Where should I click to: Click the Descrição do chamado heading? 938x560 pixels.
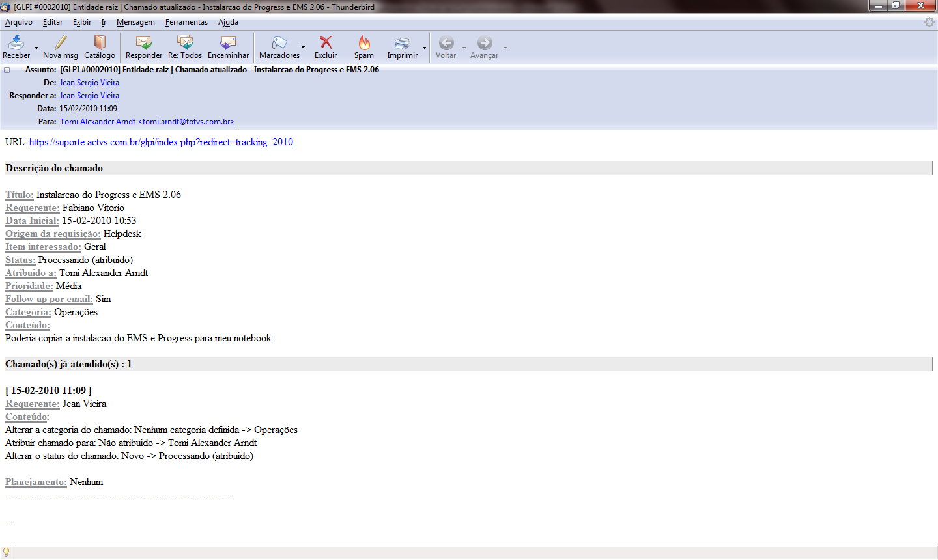pos(54,168)
